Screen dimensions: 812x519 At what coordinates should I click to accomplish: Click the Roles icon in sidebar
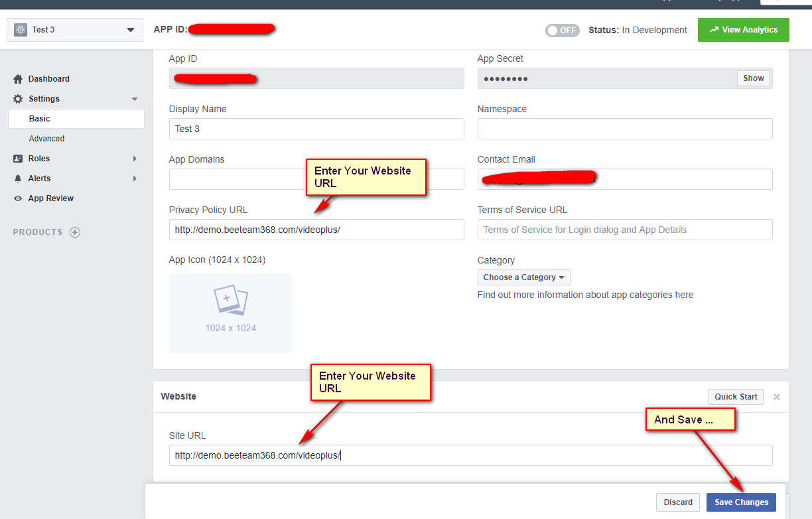tap(18, 159)
